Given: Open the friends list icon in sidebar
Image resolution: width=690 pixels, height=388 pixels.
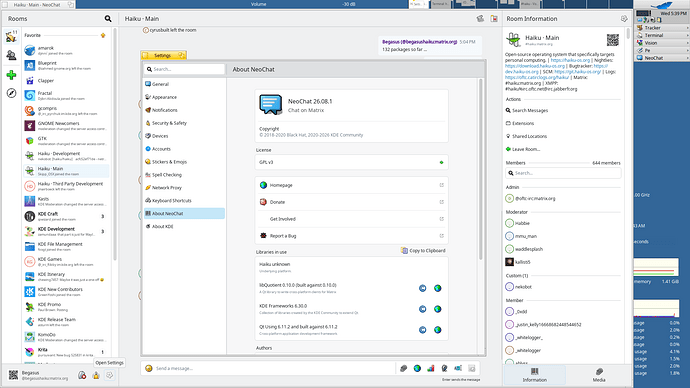Looking at the screenshot, I should [11, 55].
